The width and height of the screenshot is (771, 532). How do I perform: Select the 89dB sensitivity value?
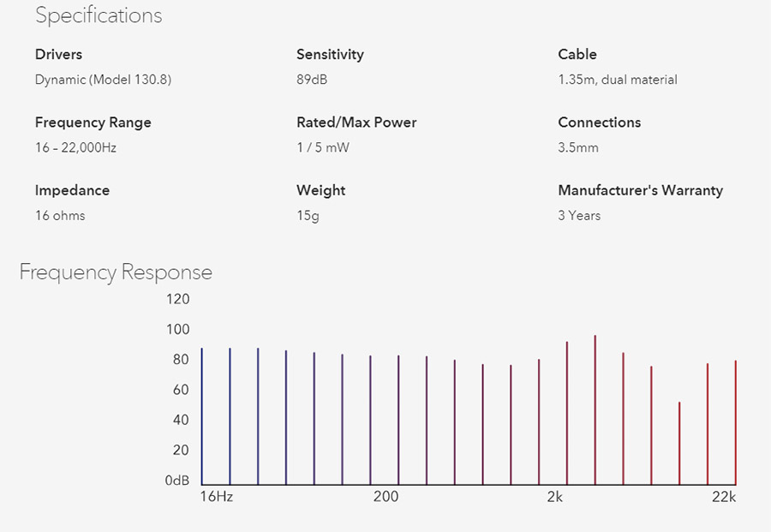(x=312, y=80)
